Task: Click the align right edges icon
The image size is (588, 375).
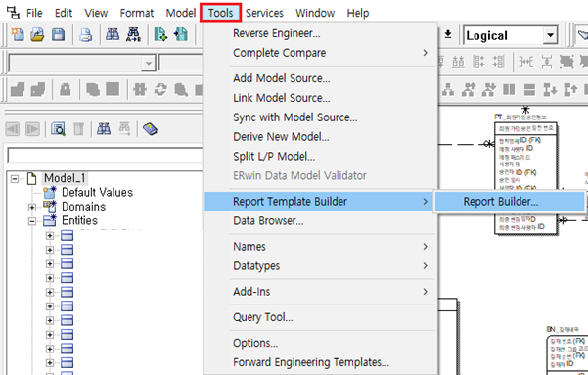Action: (x=499, y=61)
